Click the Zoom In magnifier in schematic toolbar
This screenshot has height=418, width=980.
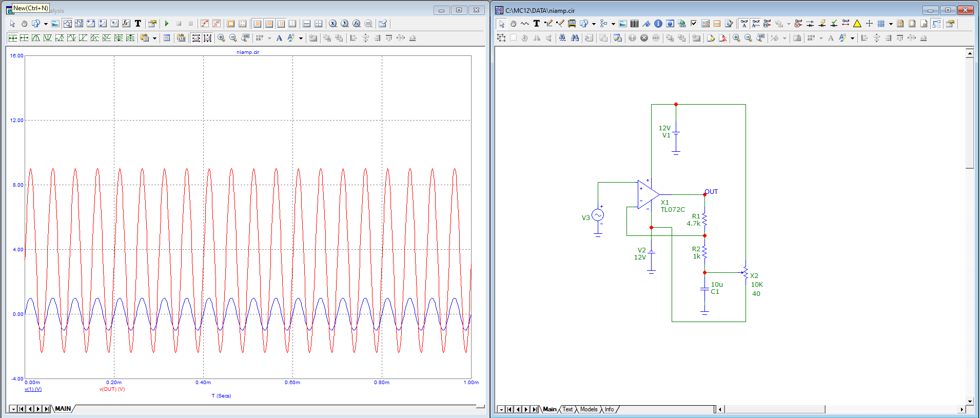click(x=736, y=38)
